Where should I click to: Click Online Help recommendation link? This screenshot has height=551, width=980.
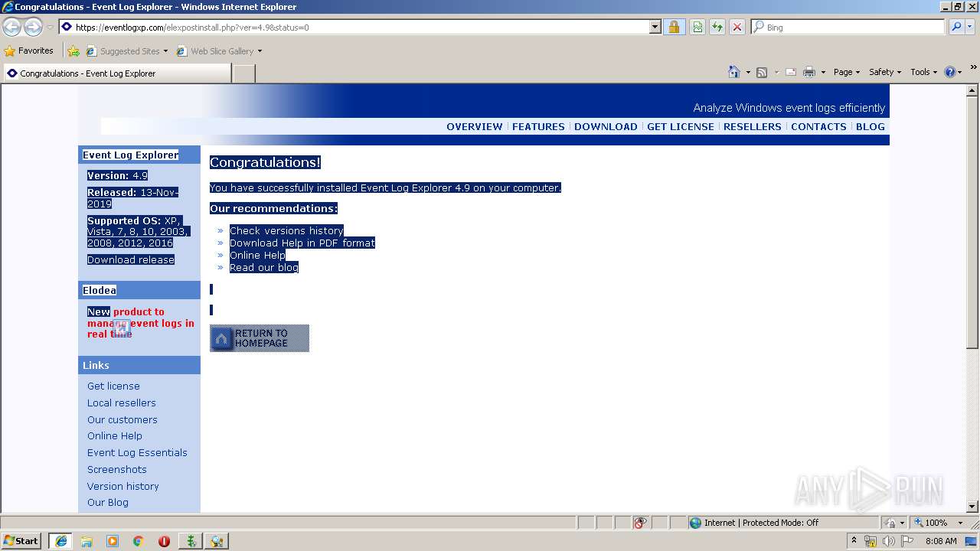(257, 255)
